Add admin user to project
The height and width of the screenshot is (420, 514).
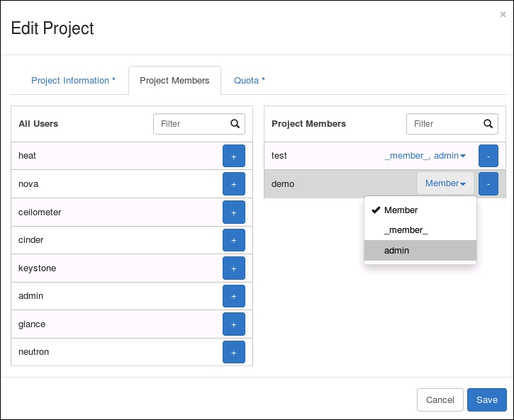coord(233,296)
